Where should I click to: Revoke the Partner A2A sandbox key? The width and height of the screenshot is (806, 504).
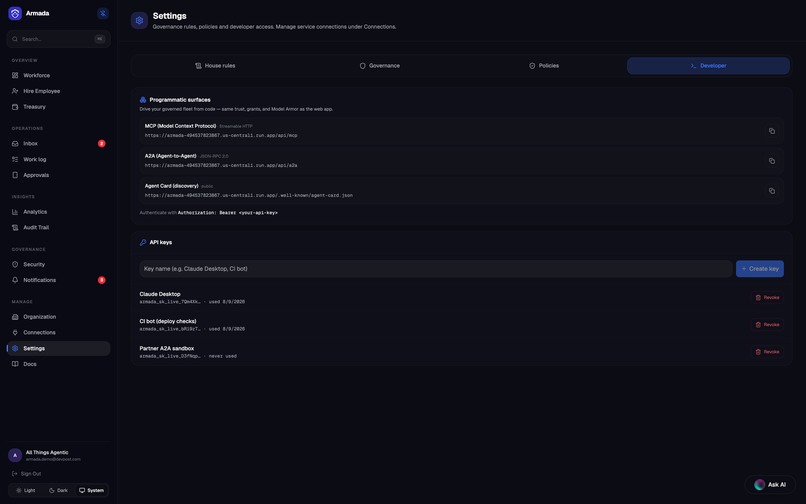[x=767, y=352]
